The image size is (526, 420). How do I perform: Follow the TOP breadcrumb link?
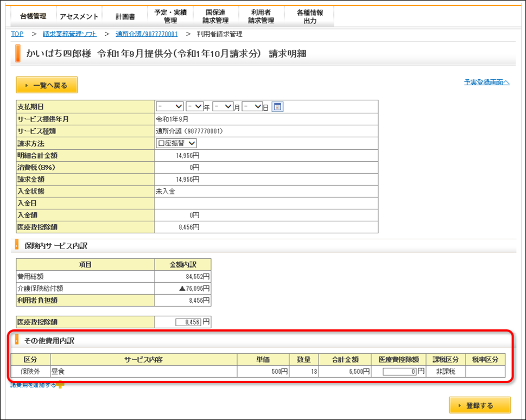(17, 34)
